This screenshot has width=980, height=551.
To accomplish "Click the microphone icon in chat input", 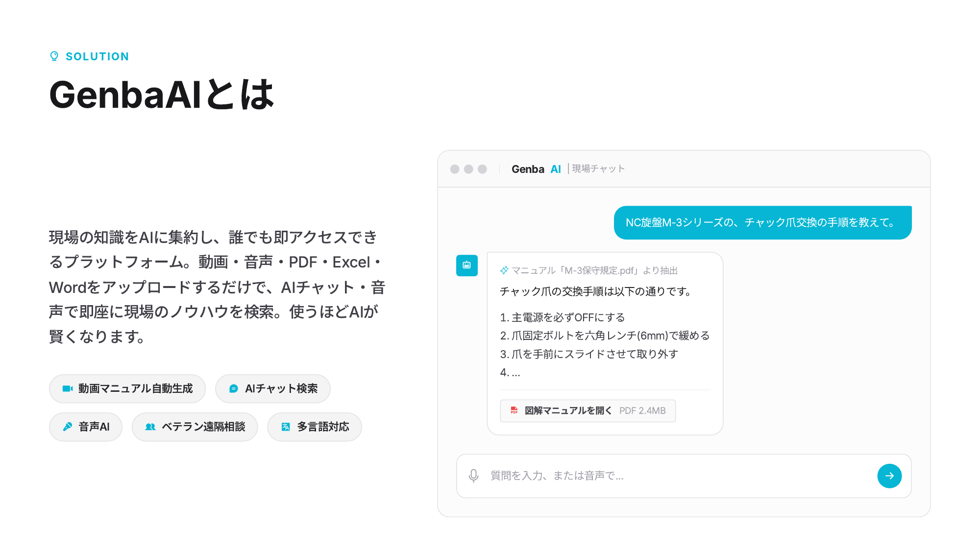I will [x=473, y=476].
